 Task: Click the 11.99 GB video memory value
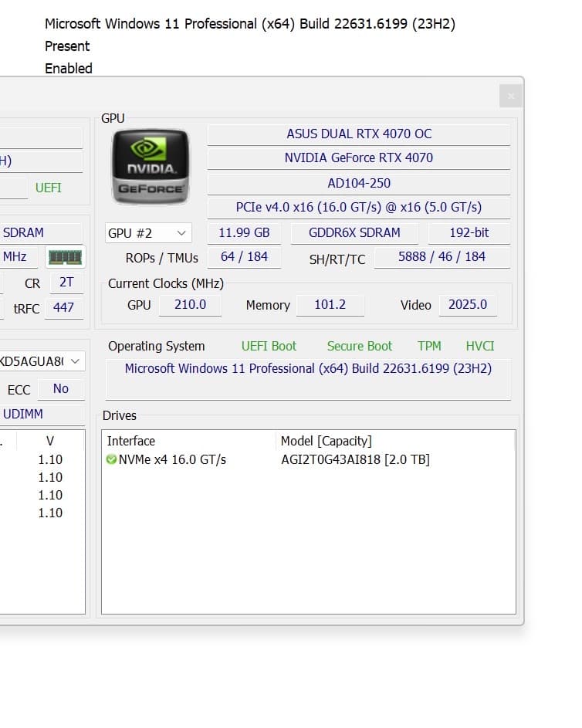(x=244, y=232)
